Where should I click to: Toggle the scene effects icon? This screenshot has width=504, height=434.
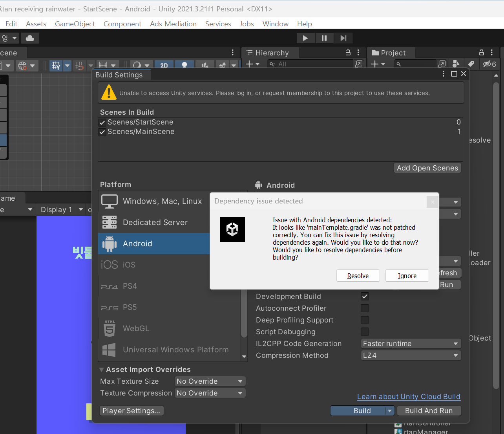point(223,65)
